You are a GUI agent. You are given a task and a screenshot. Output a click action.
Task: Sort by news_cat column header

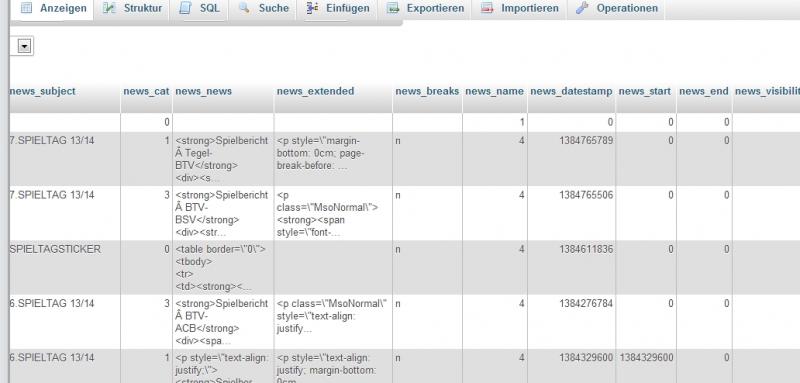[146, 91]
